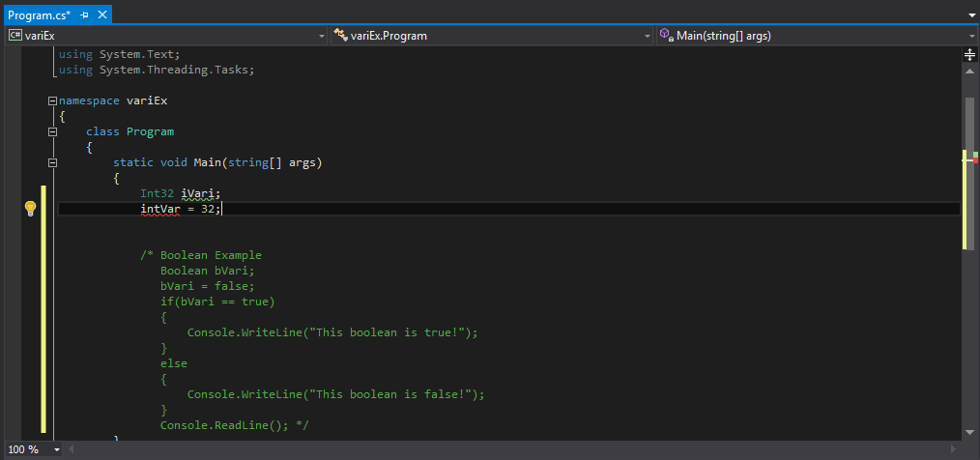Click the 'else' comment line
This screenshot has height=460, width=980.
(x=174, y=363)
